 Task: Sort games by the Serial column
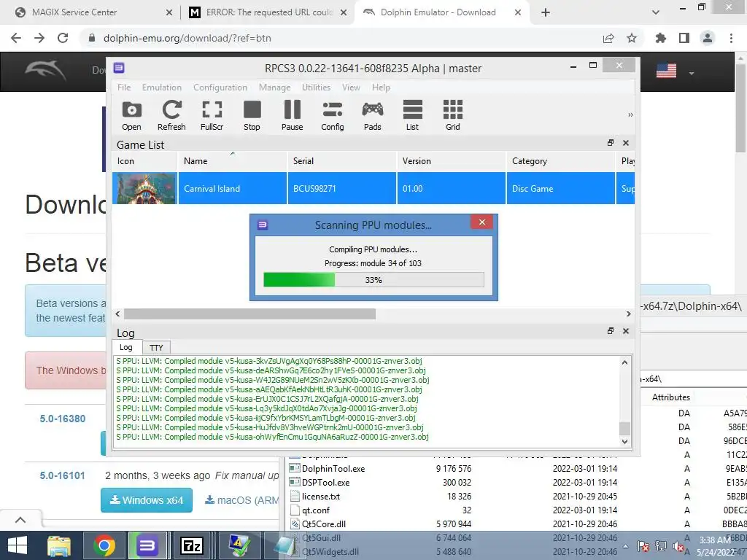pyautogui.click(x=341, y=161)
